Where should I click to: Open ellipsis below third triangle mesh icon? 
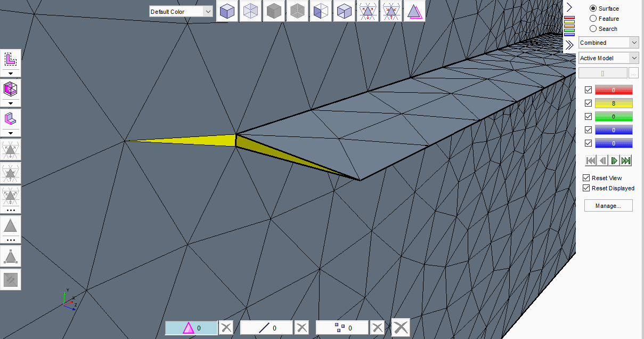coord(10,210)
